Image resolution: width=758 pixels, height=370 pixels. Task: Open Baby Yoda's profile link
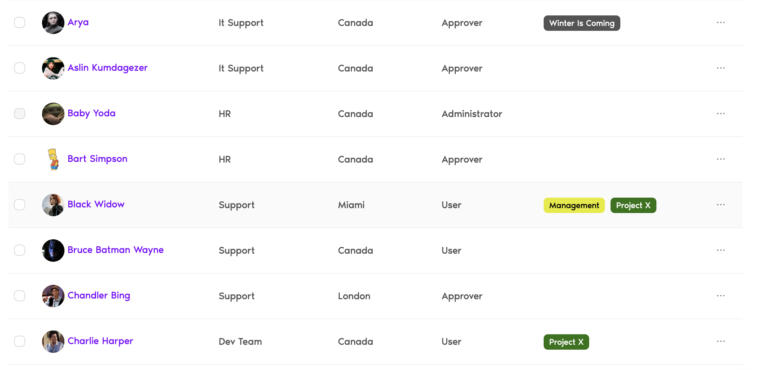tap(92, 113)
